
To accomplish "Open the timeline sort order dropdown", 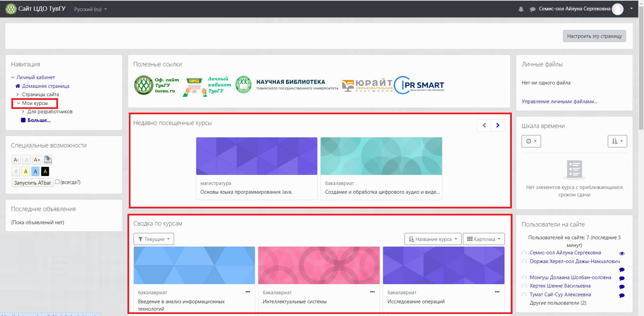I will pyautogui.click(x=617, y=141).
